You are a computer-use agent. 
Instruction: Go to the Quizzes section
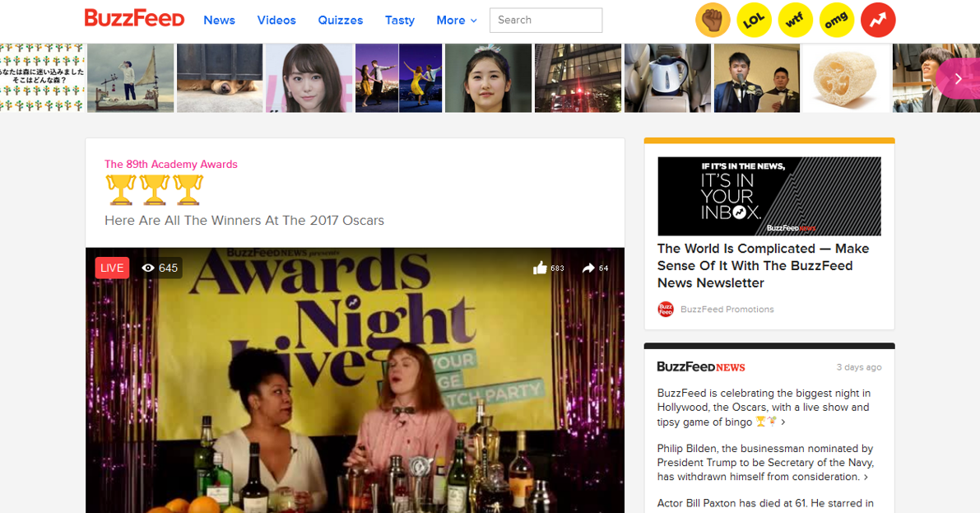pos(341,20)
